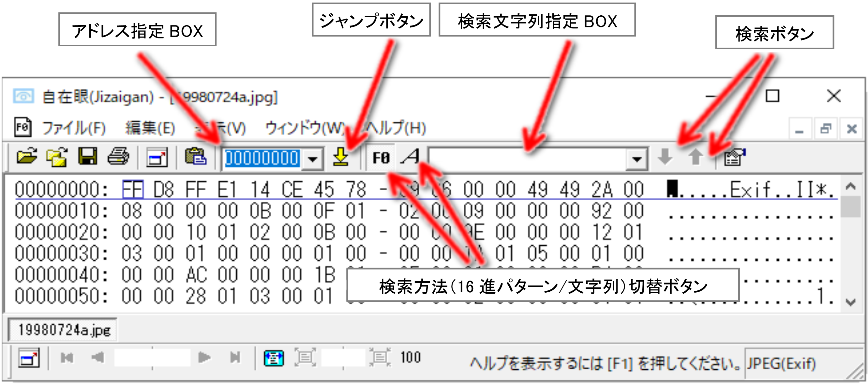The height and width of the screenshot is (385, 868).
Task: Print using the printer icon
Action: (x=118, y=157)
